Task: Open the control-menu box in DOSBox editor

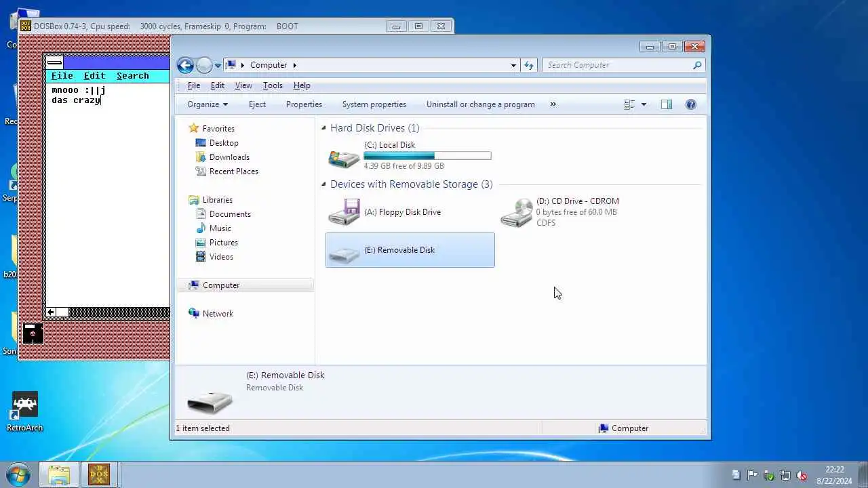Action: click(x=55, y=63)
